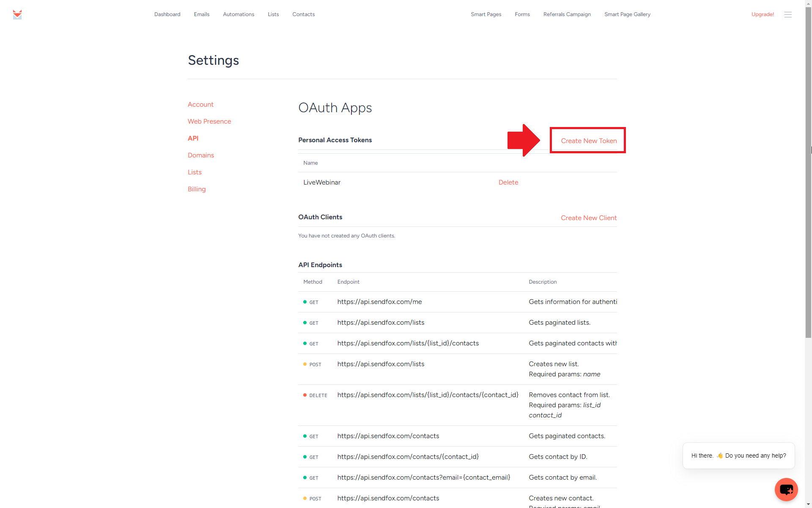Open Contacts in the top navigation

click(x=304, y=14)
